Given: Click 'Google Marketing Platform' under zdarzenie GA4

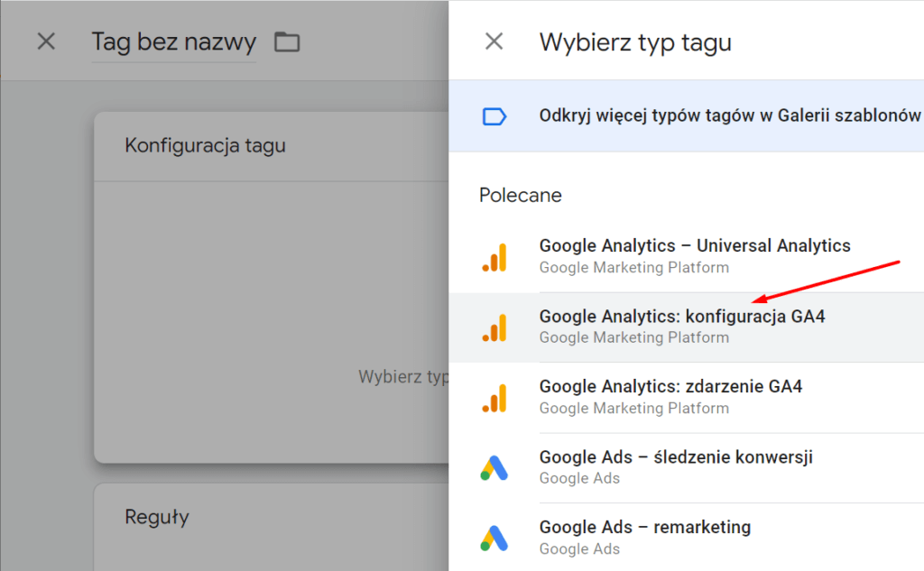Looking at the screenshot, I should coord(634,409).
